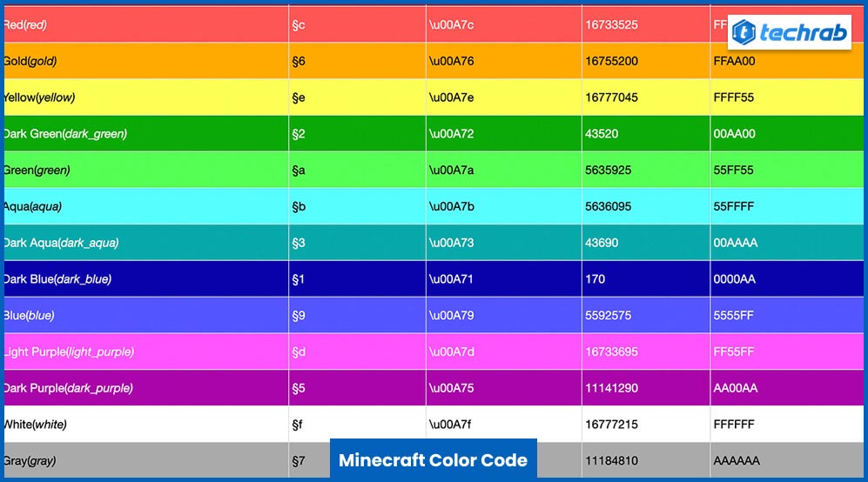Click the §6 chat code
The height and width of the screenshot is (482, 868).
pyautogui.click(x=299, y=62)
